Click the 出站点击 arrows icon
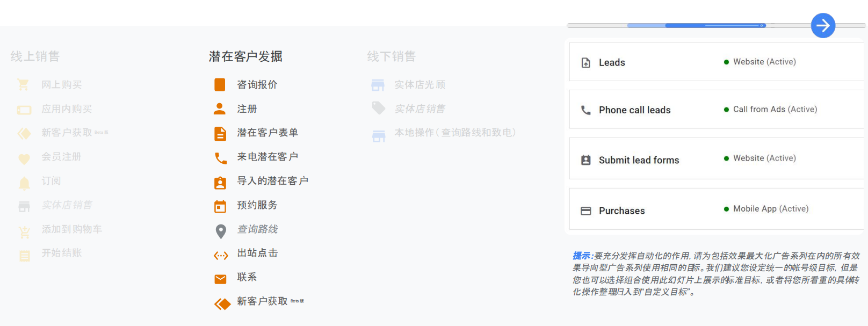Image resolution: width=868 pixels, height=326 pixels. tap(221, 256)
